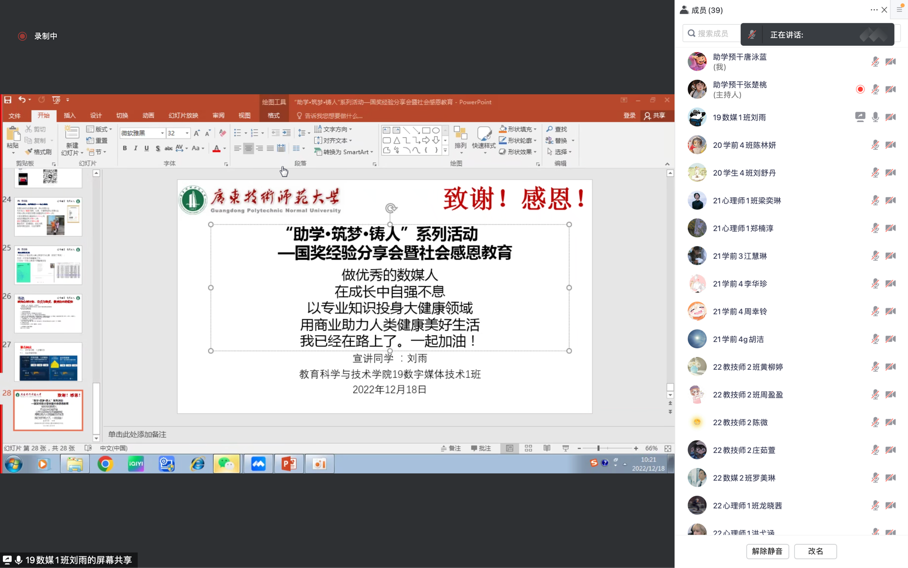Expand the Shape Fill dropdown
Image resolution: width=908 pixels, height=568 pixels.
coord(519,129)
